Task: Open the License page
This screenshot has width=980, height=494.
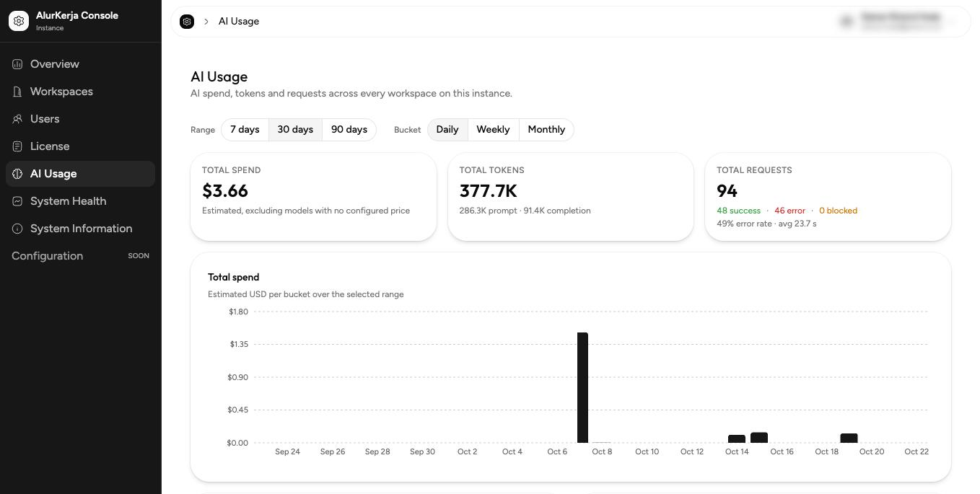Action: point(81,146)
